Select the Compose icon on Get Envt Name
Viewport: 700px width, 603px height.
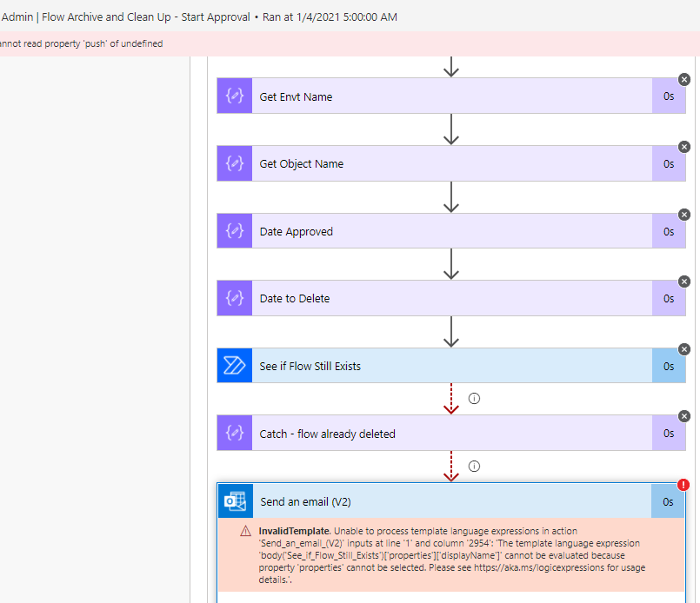click(x=233, y=95)
